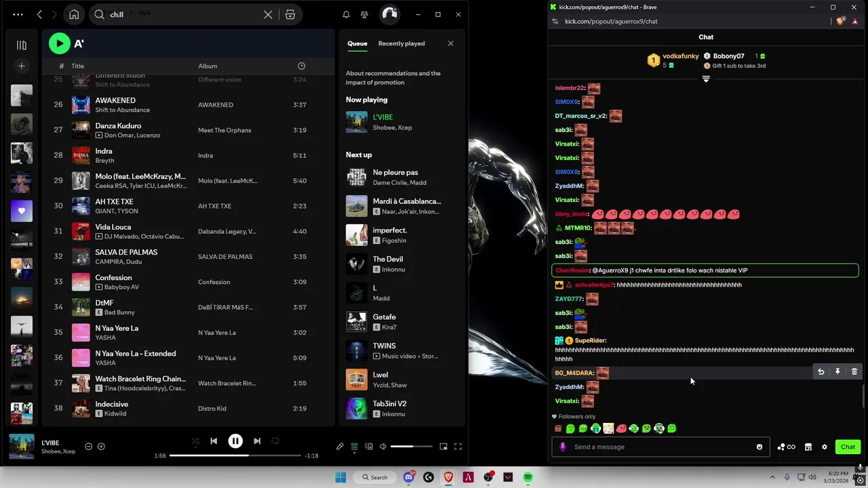Pin the BG_M4DARA chat message
Image resolution: width=868 pixels, height=488 pixels.
(x=837, y=371)
